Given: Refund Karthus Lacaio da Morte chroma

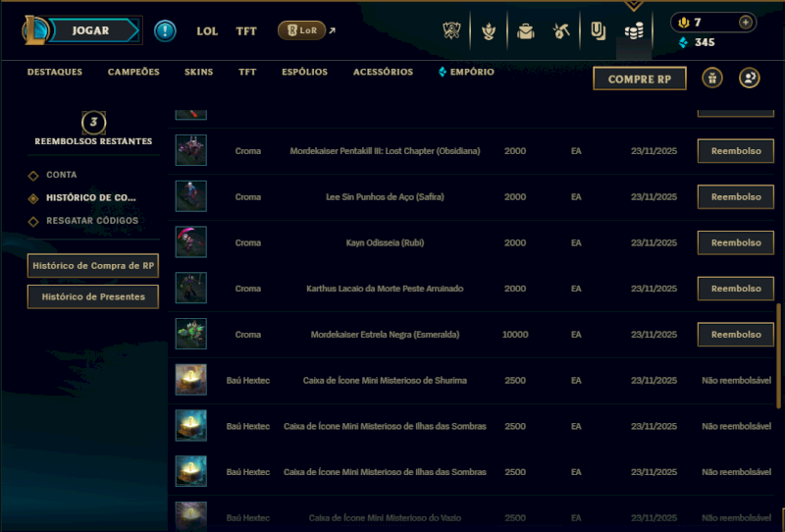Looking at the screenshot, I should pos(735,289).
